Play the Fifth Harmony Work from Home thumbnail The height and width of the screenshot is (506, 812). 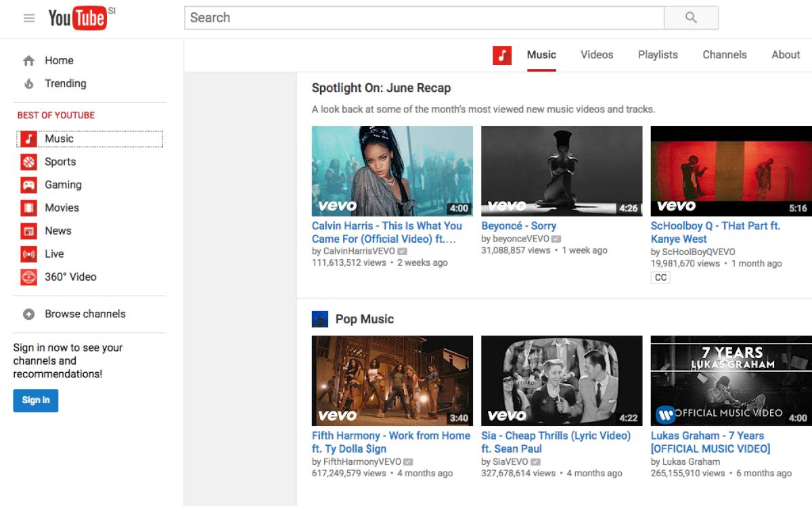click(392, 381)
